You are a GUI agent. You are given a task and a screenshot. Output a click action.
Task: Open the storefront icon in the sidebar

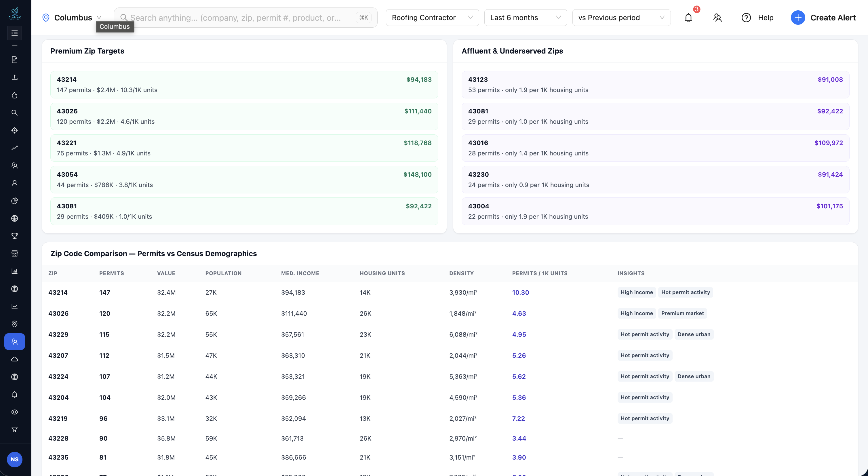click(14, 253)
